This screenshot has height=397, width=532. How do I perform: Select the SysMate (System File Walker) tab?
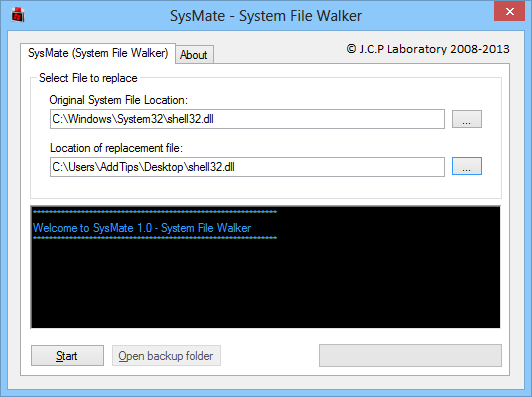(98, 53)
